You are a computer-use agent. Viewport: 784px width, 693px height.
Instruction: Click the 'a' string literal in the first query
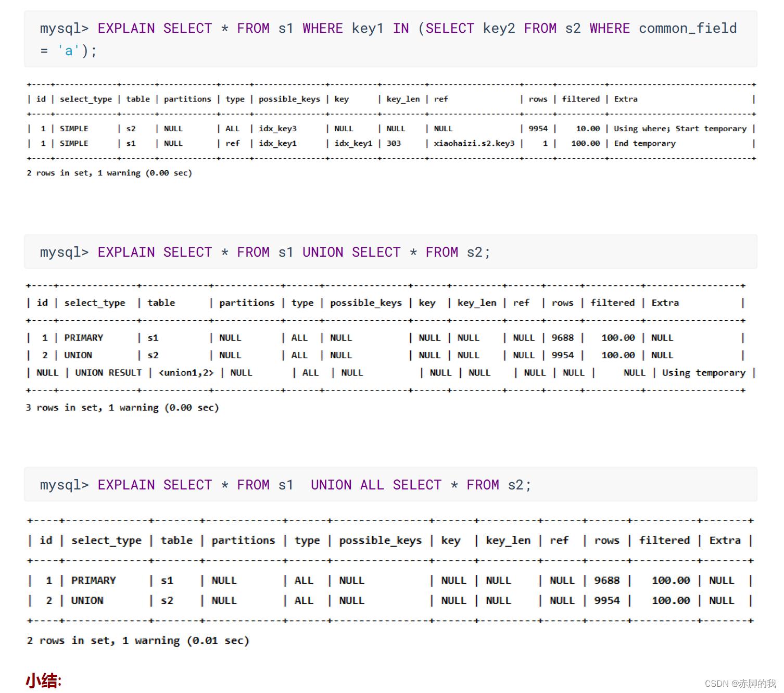(x=69, y=51)
